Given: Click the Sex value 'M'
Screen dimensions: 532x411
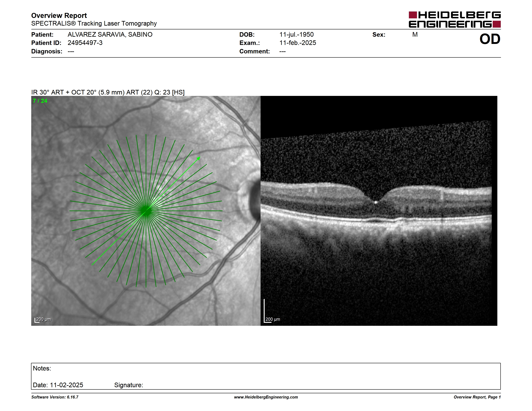Looking at the screenshot, I should tap(415, 34).
